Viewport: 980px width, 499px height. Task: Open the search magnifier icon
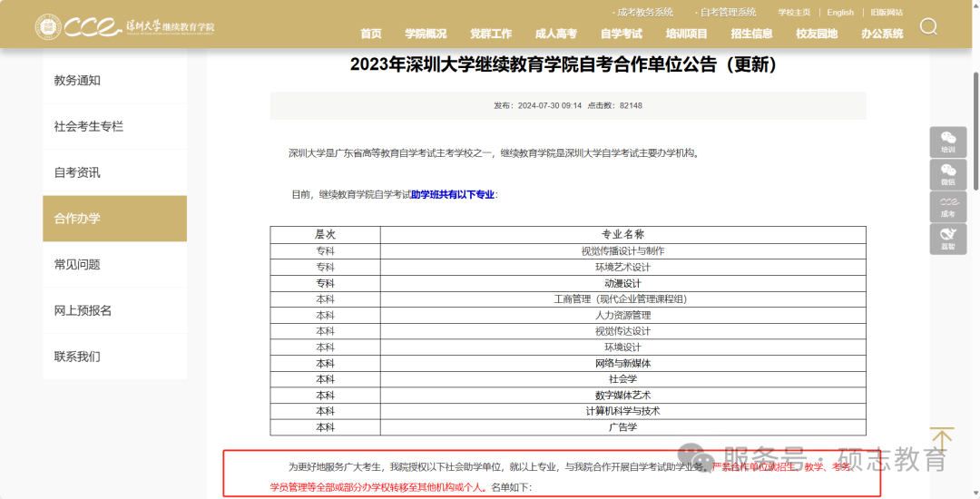coord(928,27)
